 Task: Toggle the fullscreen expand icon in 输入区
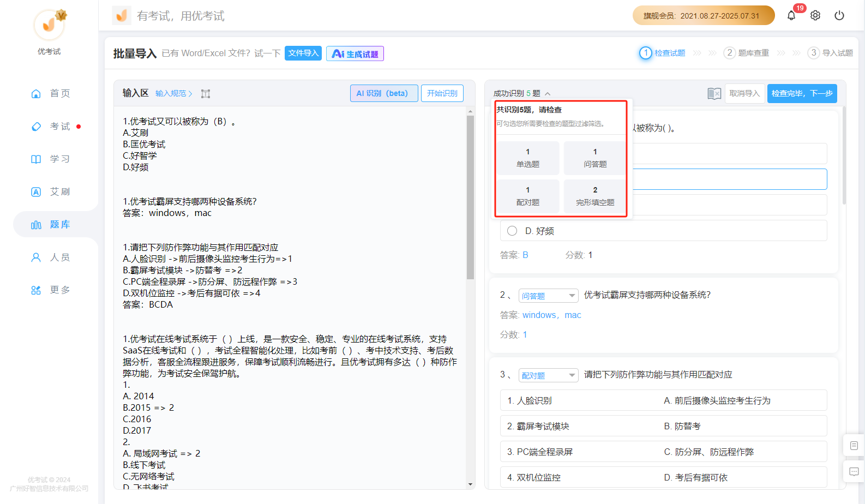[206, 94]
